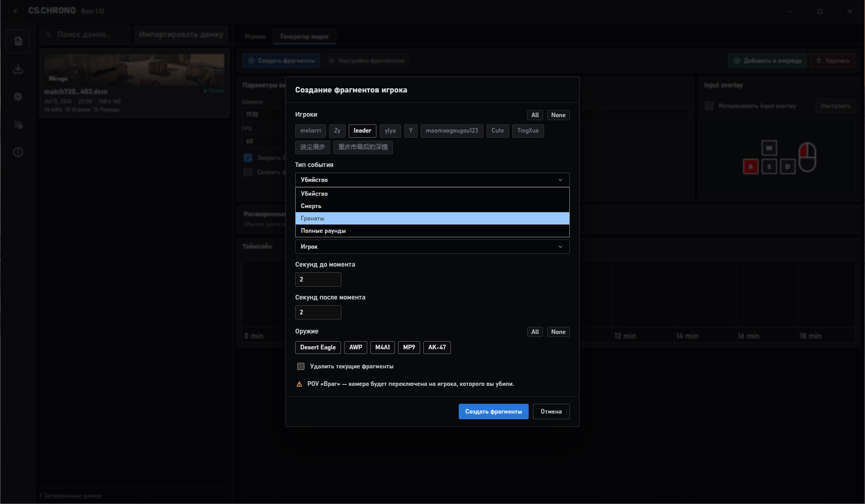This screenshot has width=865, height=504.
Task: Click the CS.CHRONO app logo
Action: click(15, 11)
